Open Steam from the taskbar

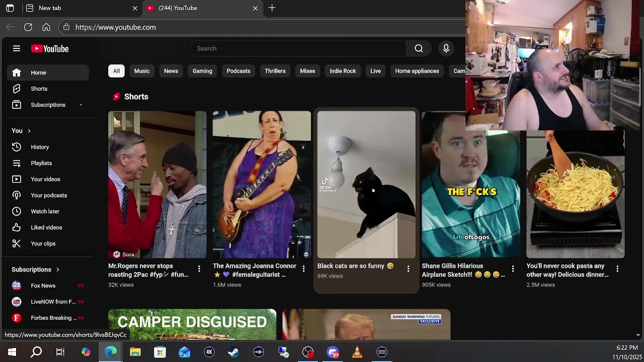(233, 352)
